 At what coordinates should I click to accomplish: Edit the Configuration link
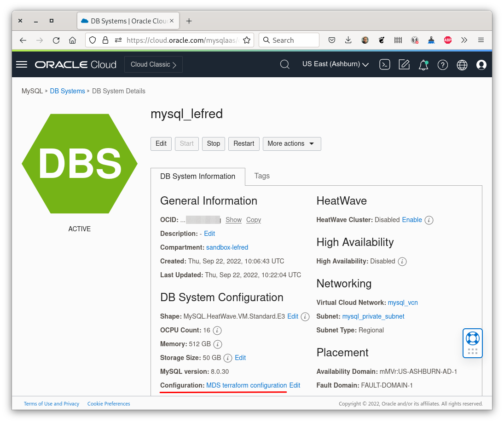tap(295, 385)
